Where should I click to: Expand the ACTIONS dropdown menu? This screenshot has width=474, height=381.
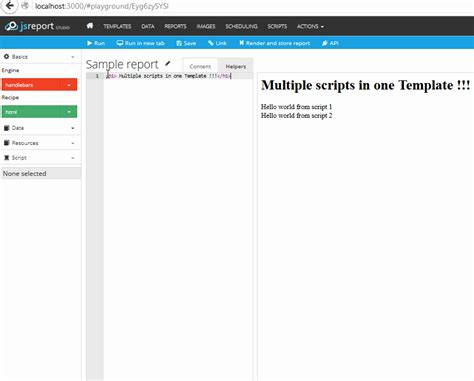click(x=310, y=26)
